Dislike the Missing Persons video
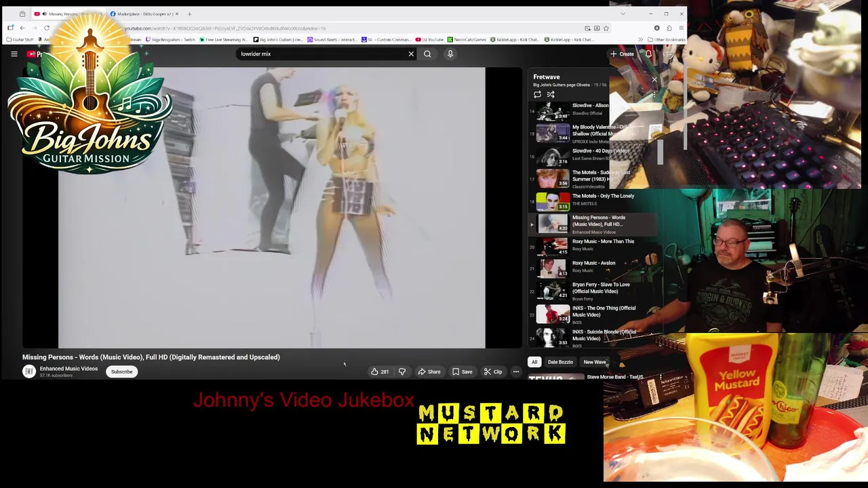The image size is (868, 488). coord(402,371)
